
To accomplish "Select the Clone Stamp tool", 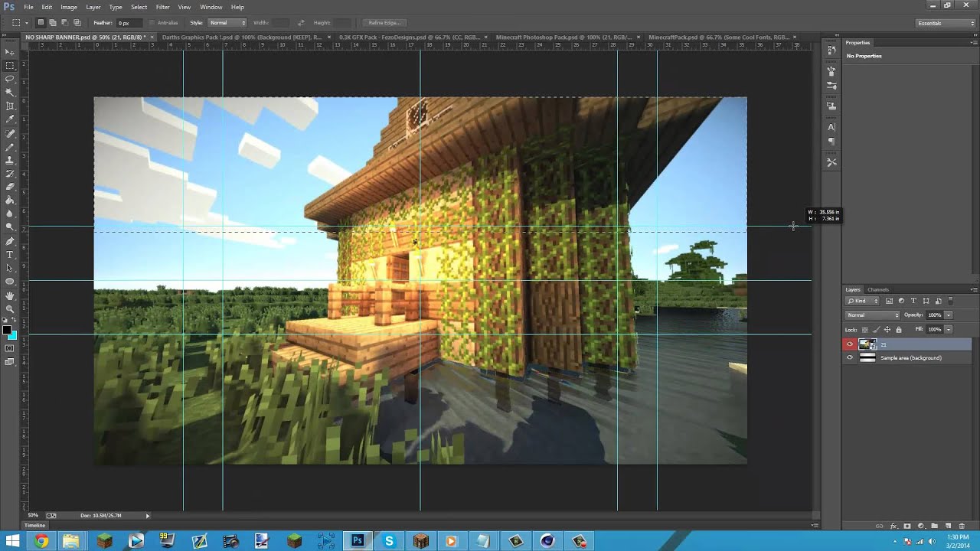I will pos(10,161).
